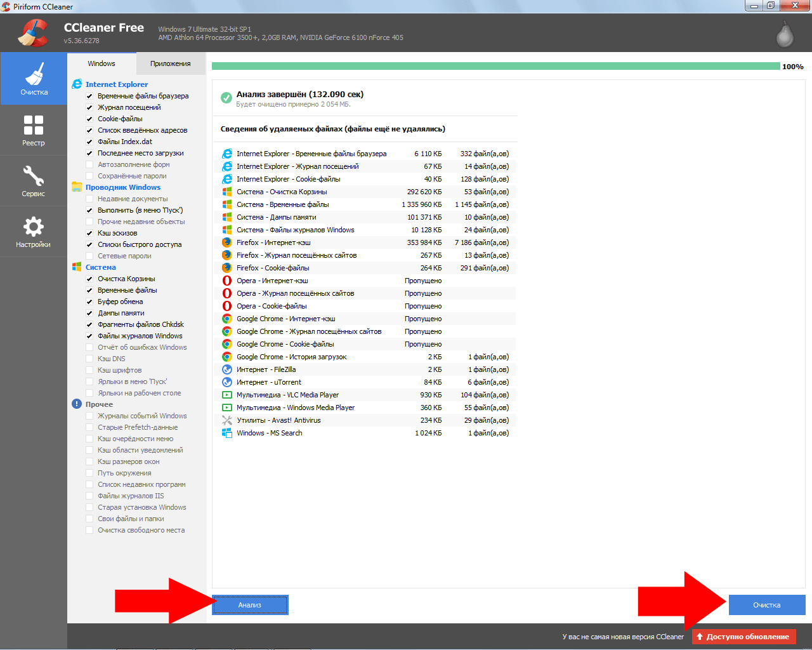Click Анализ завершён (132.090 сек) text

300,94
